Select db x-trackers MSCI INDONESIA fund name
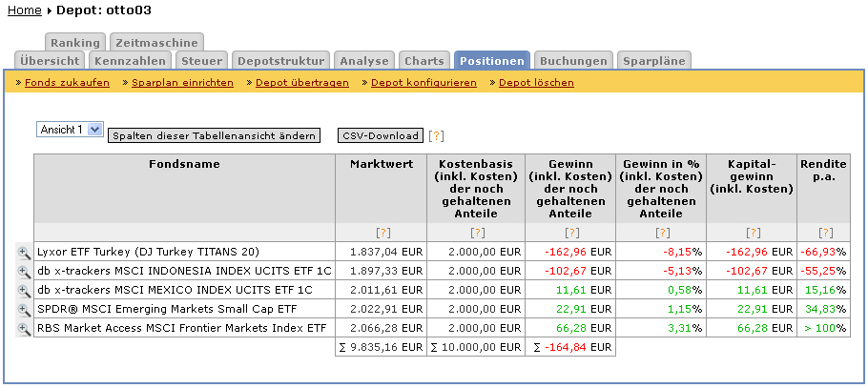This screenshot has width=868, height=388. [184, 271]
